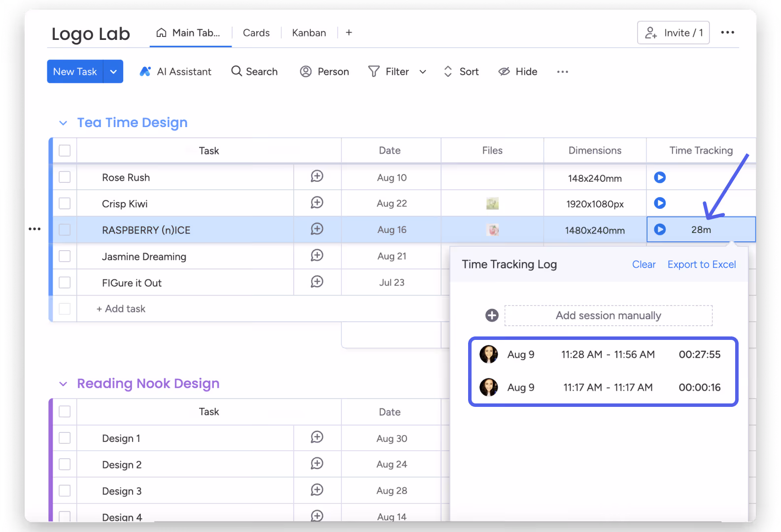Open conversation for Rose Rush task
The image size is (781, 532).
tap(317, 176)
